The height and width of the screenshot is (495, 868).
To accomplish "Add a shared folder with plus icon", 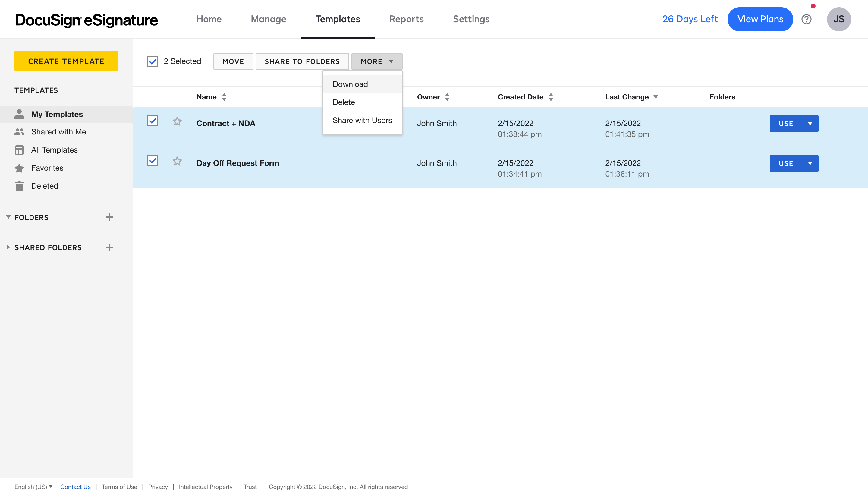I will click(x=109, y=247).
